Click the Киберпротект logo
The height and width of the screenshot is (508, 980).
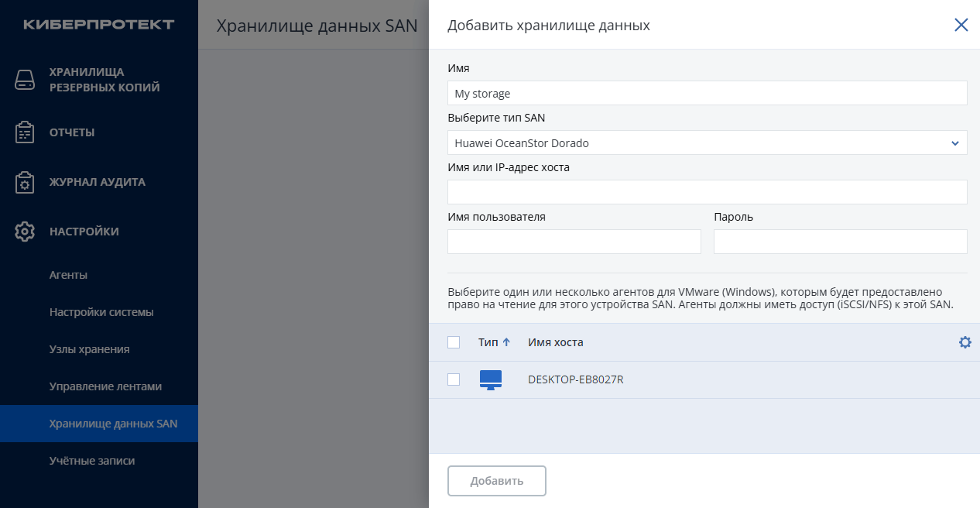pos(98,25)
